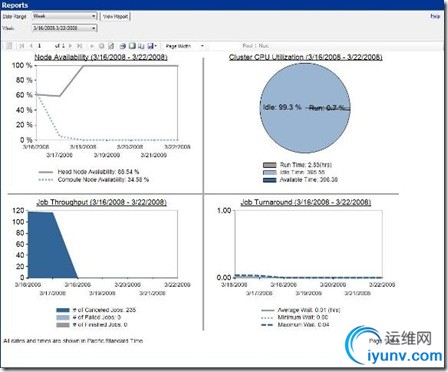
Task: Switch to print layout view
Action: coord(132,46)
